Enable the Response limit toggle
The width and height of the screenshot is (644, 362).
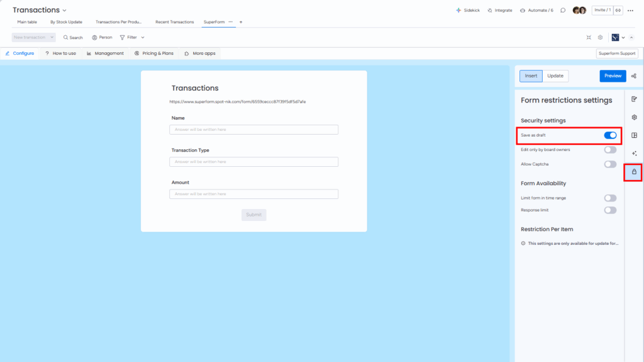click(610, 210)
